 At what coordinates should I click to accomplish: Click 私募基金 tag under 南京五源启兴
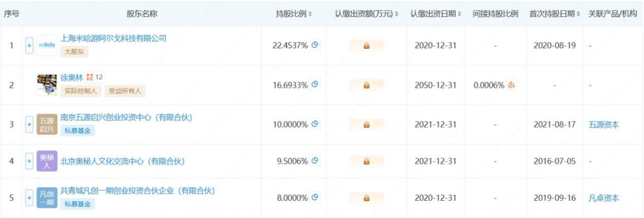[x=78, y=131]
